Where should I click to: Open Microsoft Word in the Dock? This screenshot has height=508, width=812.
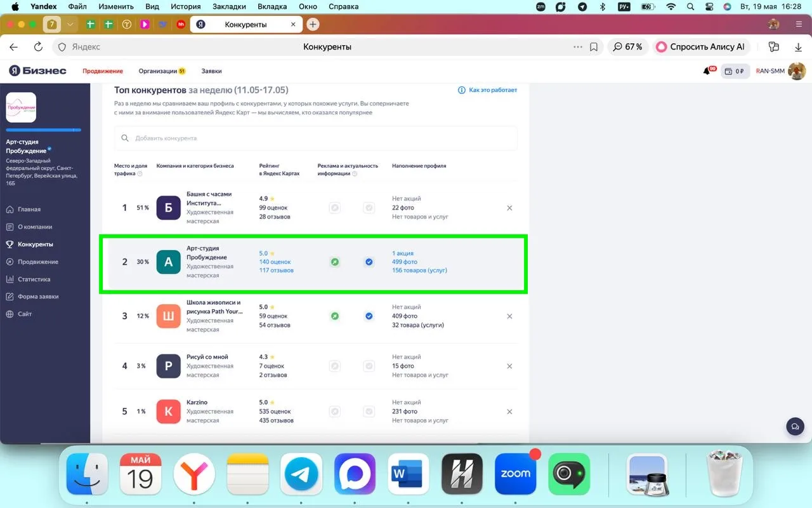[x=409, y=474]
